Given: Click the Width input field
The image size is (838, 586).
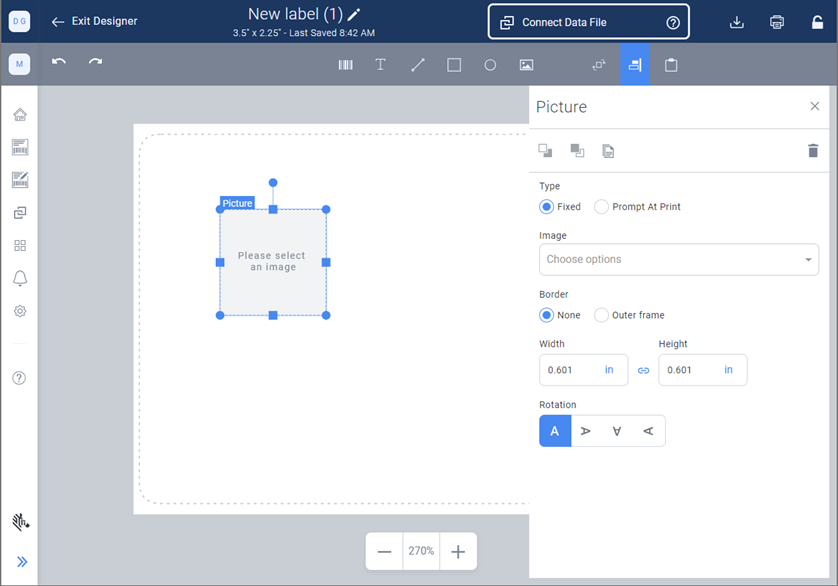Looking at the screenshot, I should click(572, 370).
